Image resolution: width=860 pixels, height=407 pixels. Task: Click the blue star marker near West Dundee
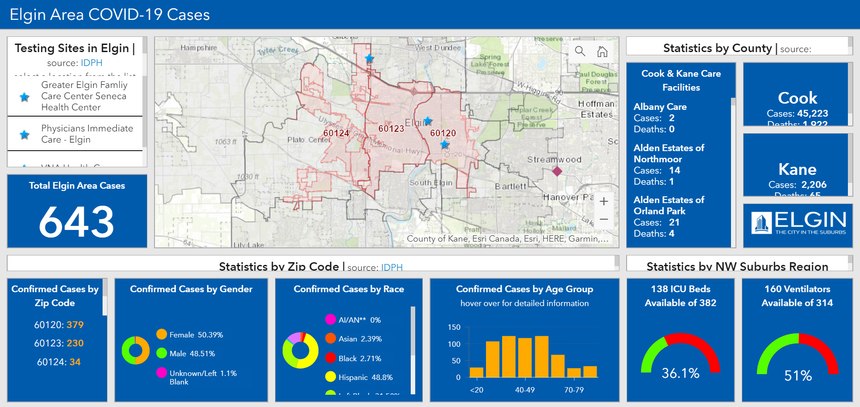pyautogui.click(x=370, y=60)
